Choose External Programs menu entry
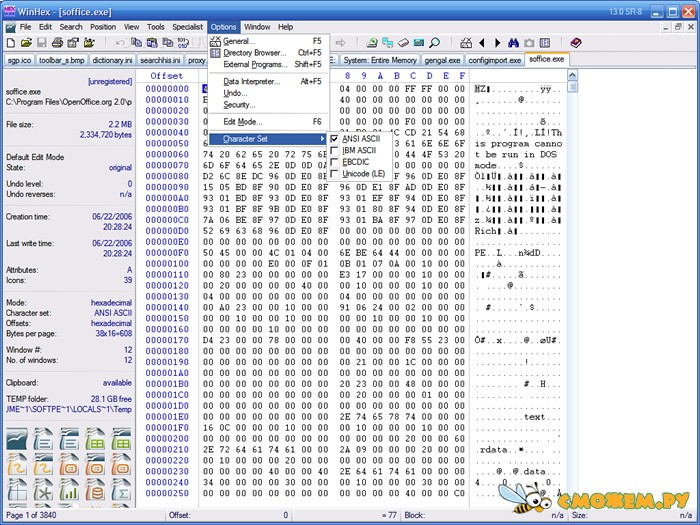This screenshot has height=525, width=700. click(x=267, y=64)
